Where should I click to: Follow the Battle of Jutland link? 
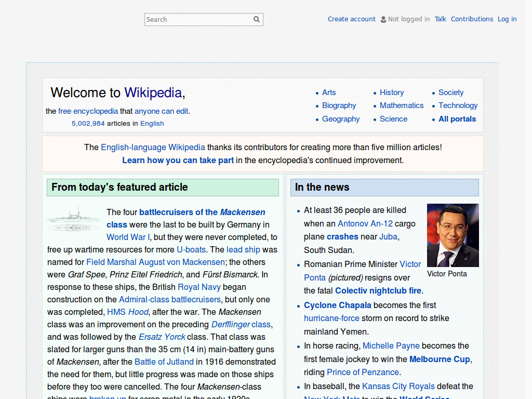coord(164,362)
